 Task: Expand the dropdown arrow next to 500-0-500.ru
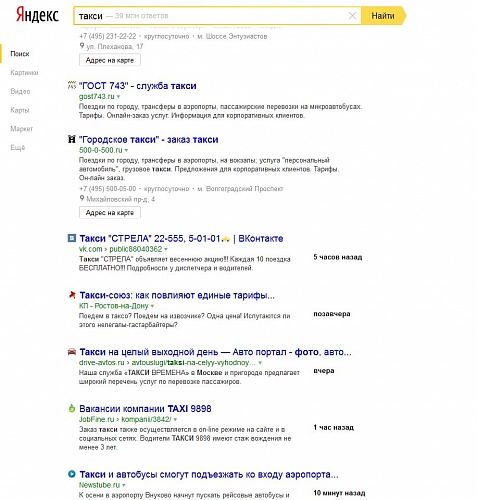[126, 150]
